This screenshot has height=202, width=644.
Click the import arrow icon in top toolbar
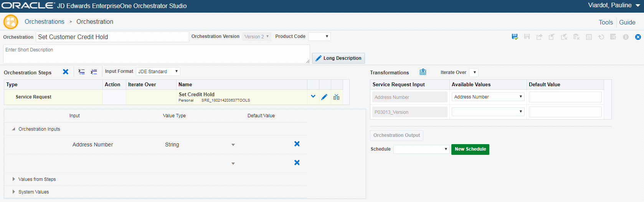552,37
